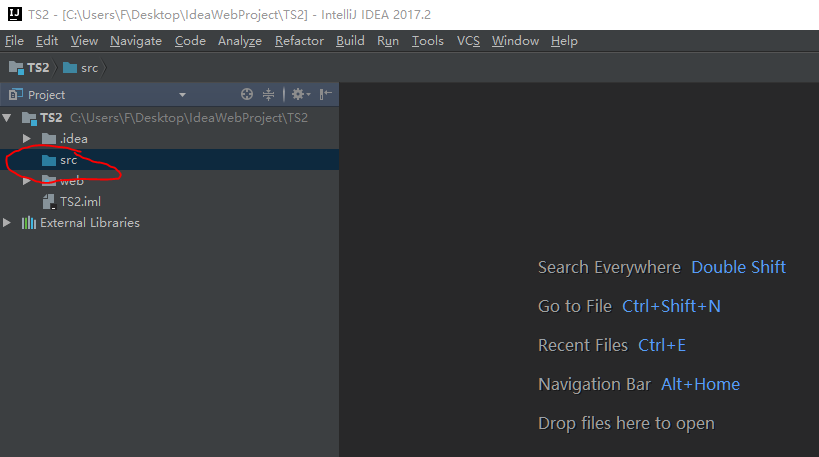Open the Tools menu
Viewport: 819px width, 457px height.
pyautogui.click(x=427, y=41)
